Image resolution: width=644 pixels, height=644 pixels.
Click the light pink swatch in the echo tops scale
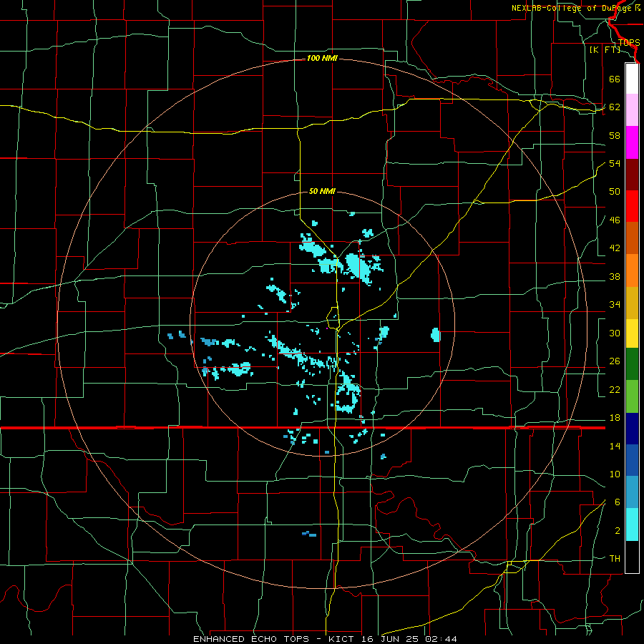(x=632, y=110)
